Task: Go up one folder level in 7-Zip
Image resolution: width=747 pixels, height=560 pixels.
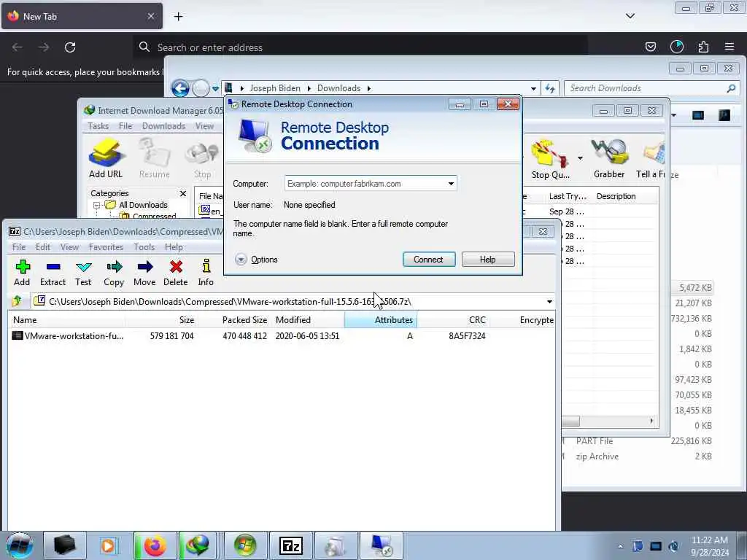Action: (18, 301)
